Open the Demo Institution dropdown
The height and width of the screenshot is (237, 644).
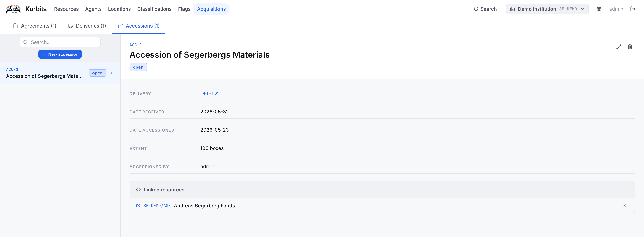point(547,9)
